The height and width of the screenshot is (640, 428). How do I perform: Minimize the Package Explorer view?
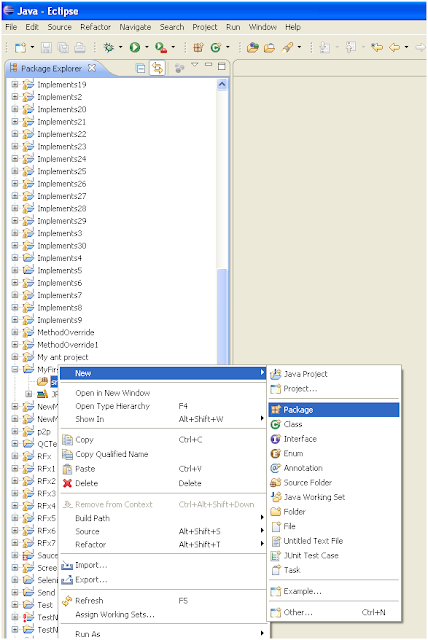point(208,65)
